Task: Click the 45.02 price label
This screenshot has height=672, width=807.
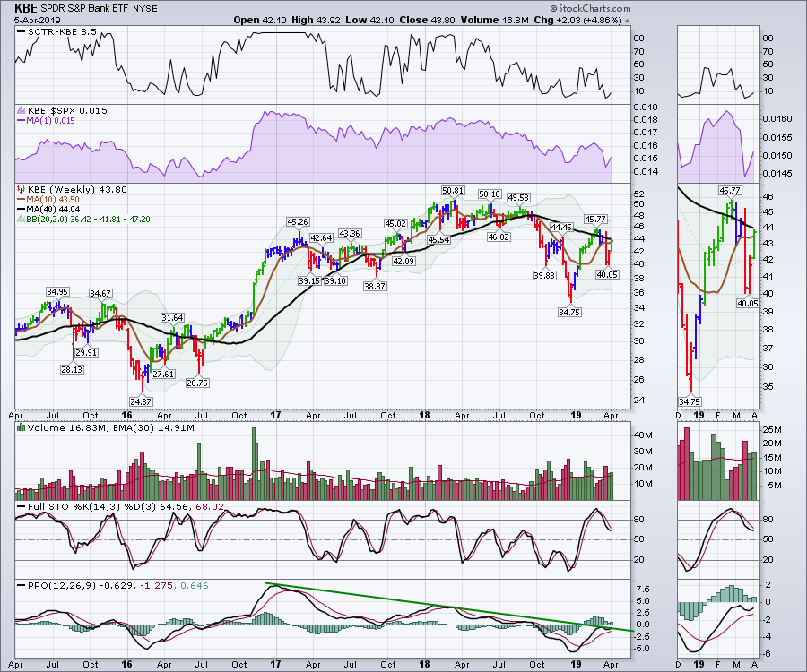Action: [395, 223]
